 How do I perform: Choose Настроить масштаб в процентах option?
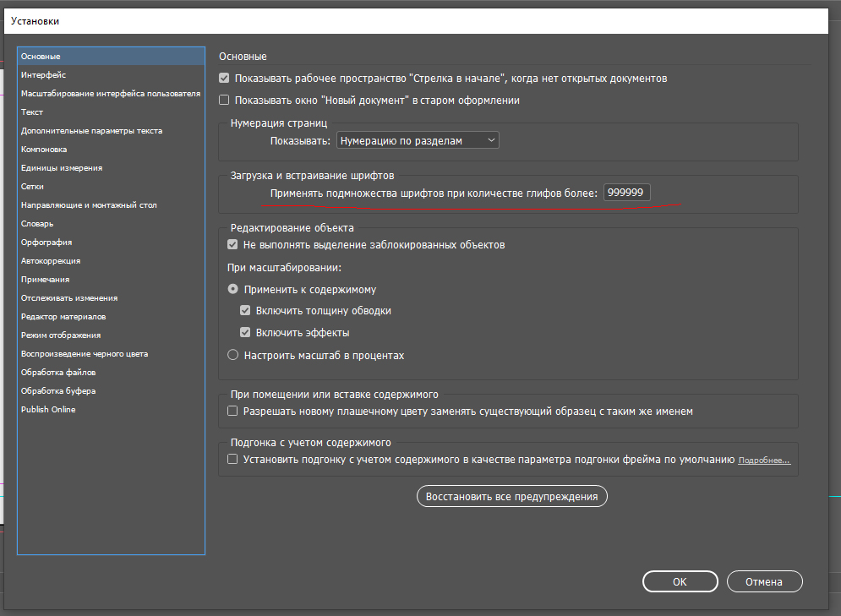(232, 355)
